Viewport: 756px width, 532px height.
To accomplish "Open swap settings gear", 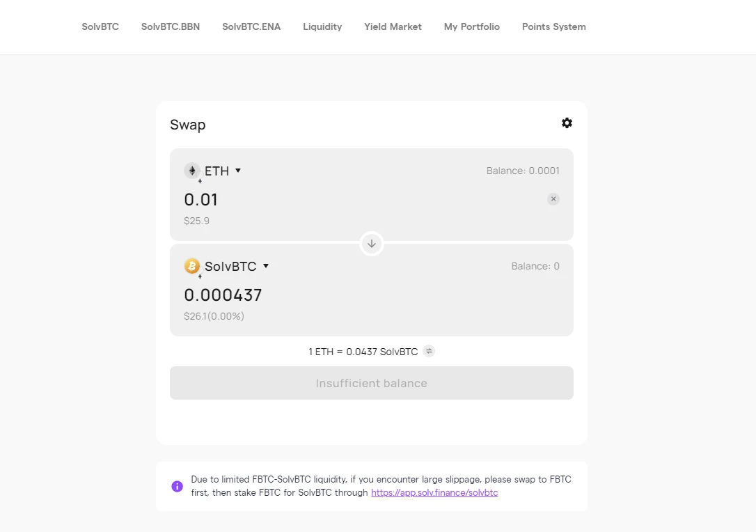I will (567, 123).
